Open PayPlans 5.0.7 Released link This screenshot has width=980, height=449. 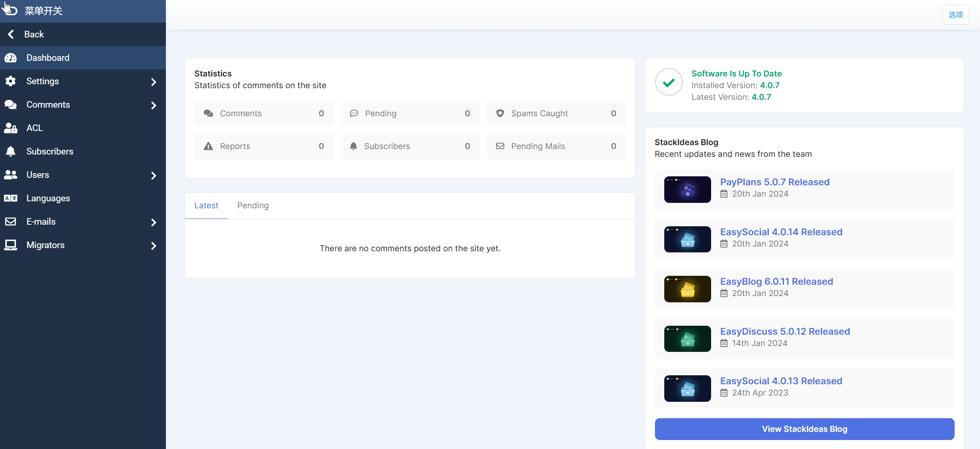pos(774,182)
